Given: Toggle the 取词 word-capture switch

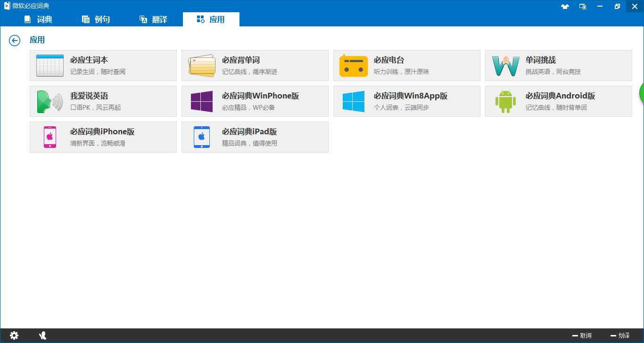Looking at the screenshot, I should click(x=582, y=335).
